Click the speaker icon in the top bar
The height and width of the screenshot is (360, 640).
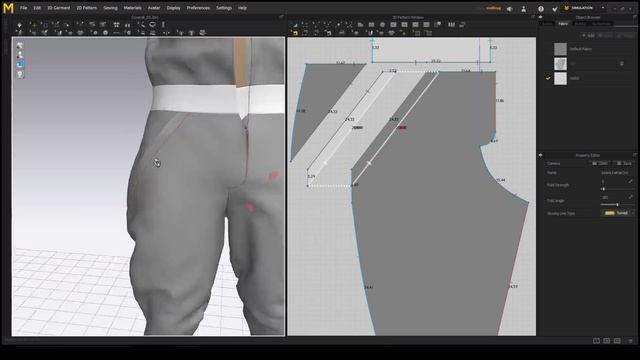510,9
